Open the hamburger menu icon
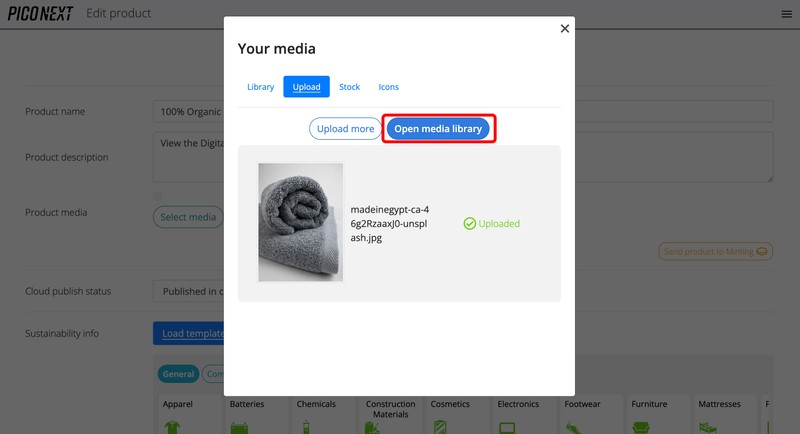The height and width of the screenshot is (434, 800). tap(786, 14)
